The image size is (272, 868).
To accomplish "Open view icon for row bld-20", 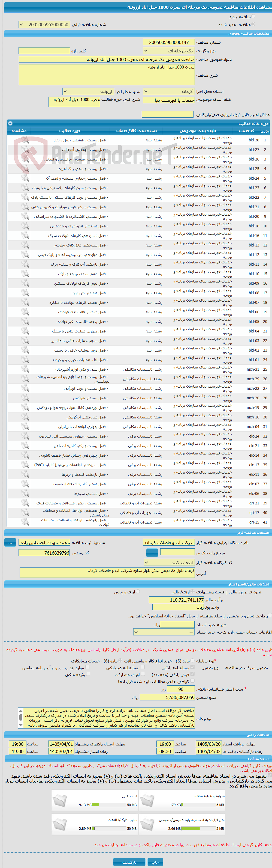I will point(25,216).
